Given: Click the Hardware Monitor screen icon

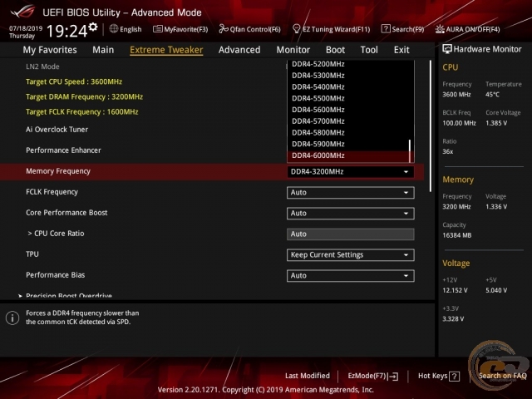Looking at the screenshot, I should (x=447, y=49).
